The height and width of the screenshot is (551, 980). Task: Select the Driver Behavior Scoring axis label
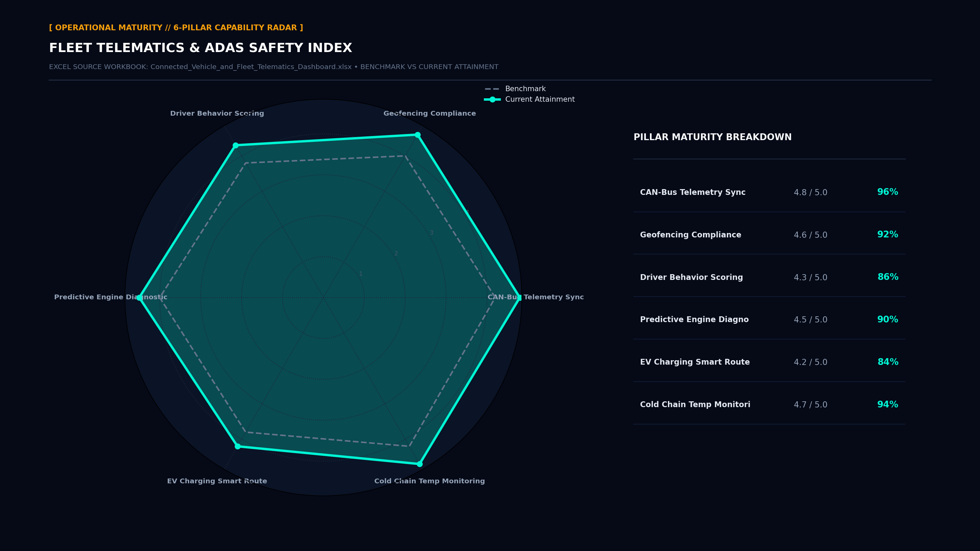tap(217, 114)
